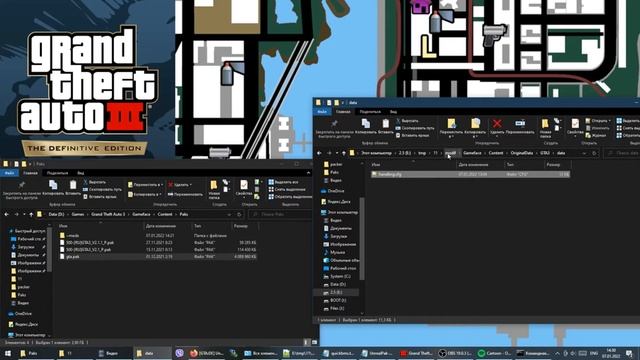Image resolution: width=640 pixels, height=360 pixels.
Task: Open File tab in Paks window
Action: click(x=9, y=173)
